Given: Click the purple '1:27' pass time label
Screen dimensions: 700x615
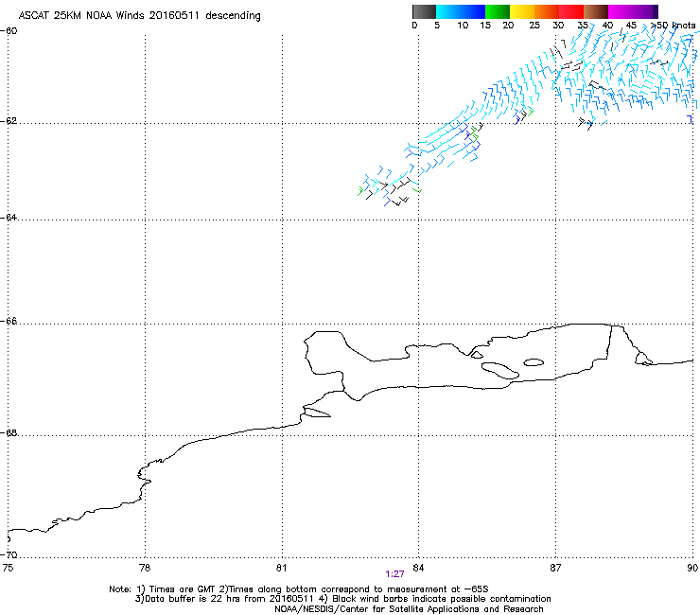Looking at the screenshot, I should [x=394, y=574].
